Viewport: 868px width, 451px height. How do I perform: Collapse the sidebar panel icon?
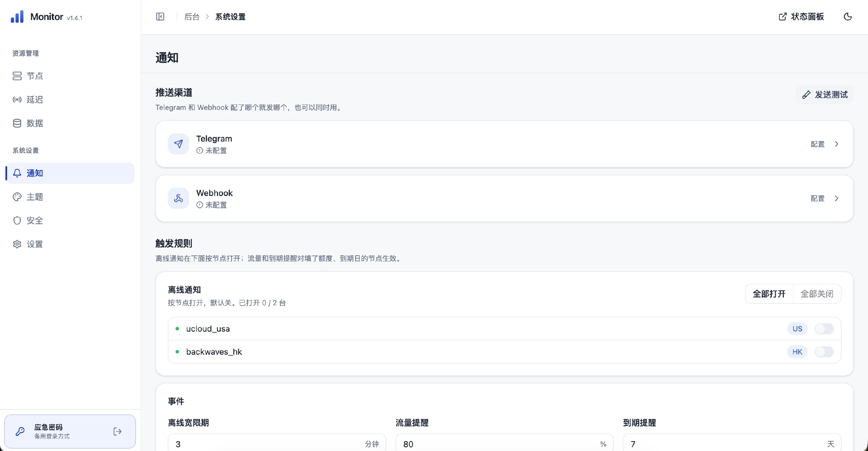coord(160,17)
